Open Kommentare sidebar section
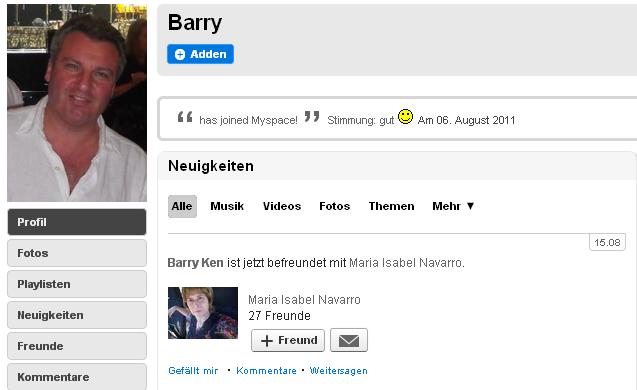 [x=77, y=377]
